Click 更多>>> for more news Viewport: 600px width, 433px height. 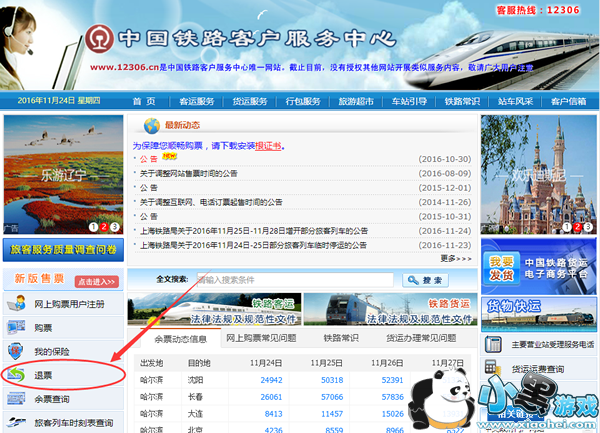point(456,259)
